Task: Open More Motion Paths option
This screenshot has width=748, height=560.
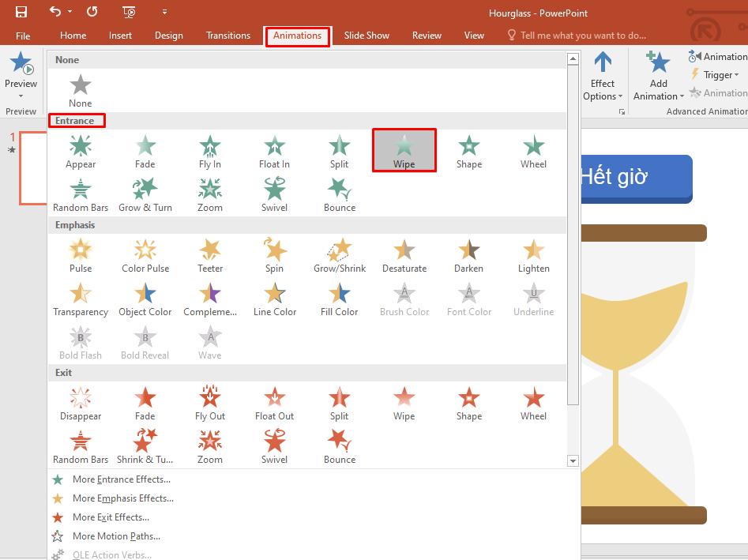Action: click(116, 536)
